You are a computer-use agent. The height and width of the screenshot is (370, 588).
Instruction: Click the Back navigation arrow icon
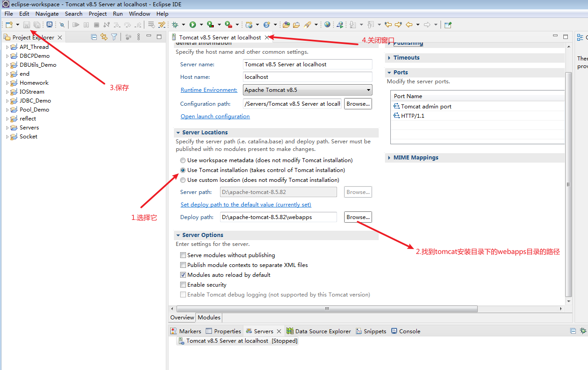[x=409, y=25]
